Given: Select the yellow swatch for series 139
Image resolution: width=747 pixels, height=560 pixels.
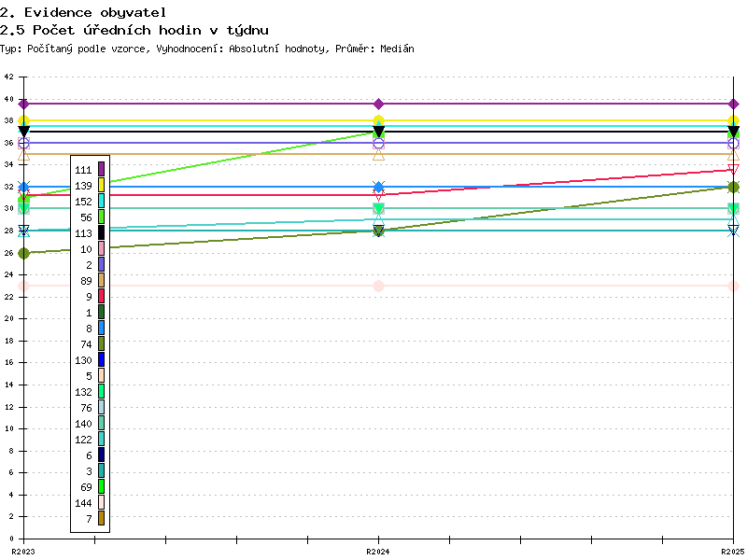Looking at the screenshot, I should click(x=101, y=185).
